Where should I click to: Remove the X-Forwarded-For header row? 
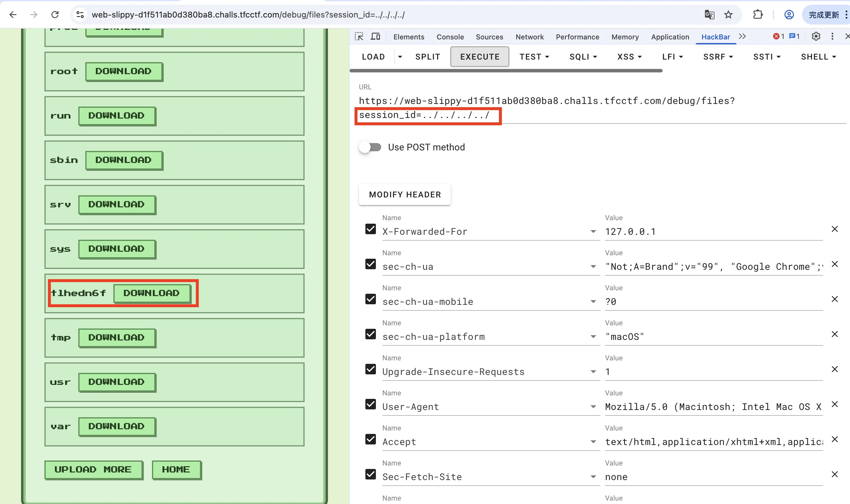coord(835,229)
